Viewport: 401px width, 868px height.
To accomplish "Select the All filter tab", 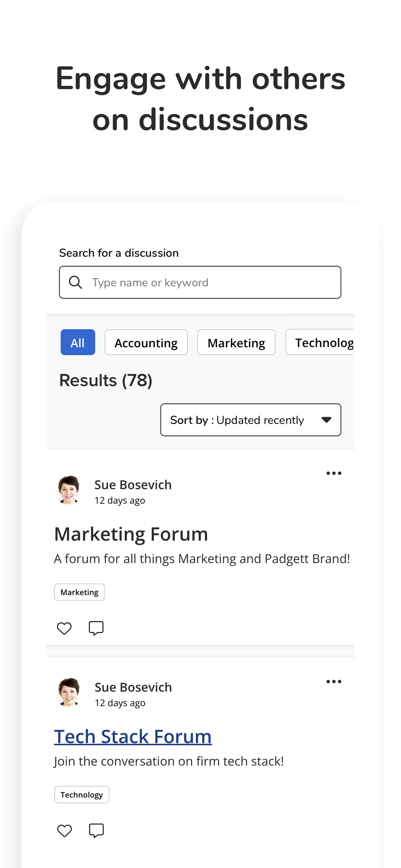I will click(x=78, y=342).
